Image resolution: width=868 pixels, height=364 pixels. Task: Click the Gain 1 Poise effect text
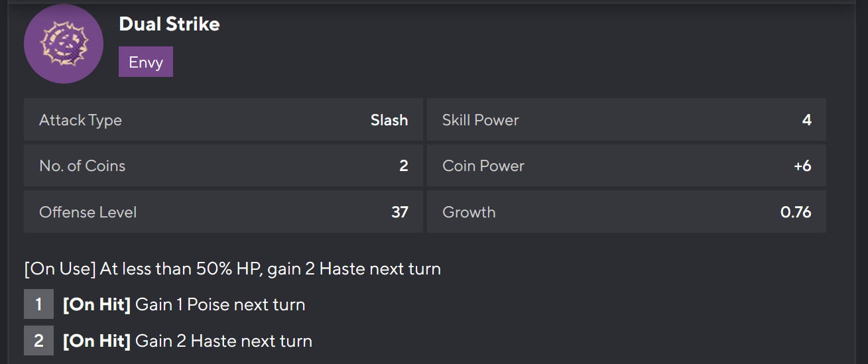(x=220, y=305)
